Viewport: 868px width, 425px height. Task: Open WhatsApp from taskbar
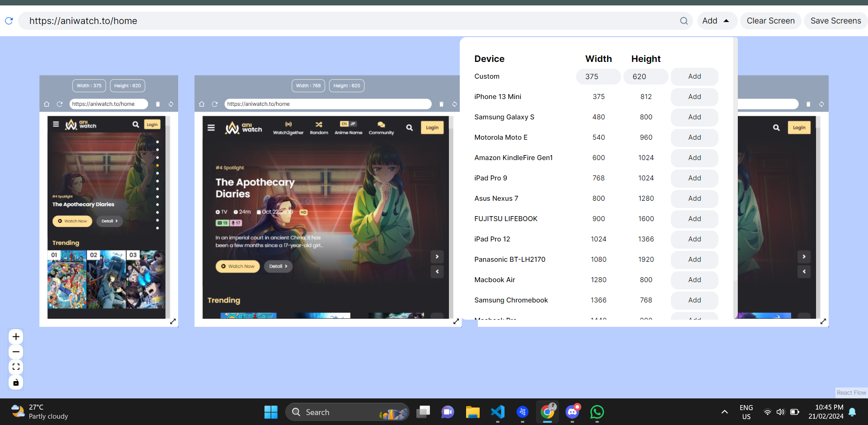(597, 412)
